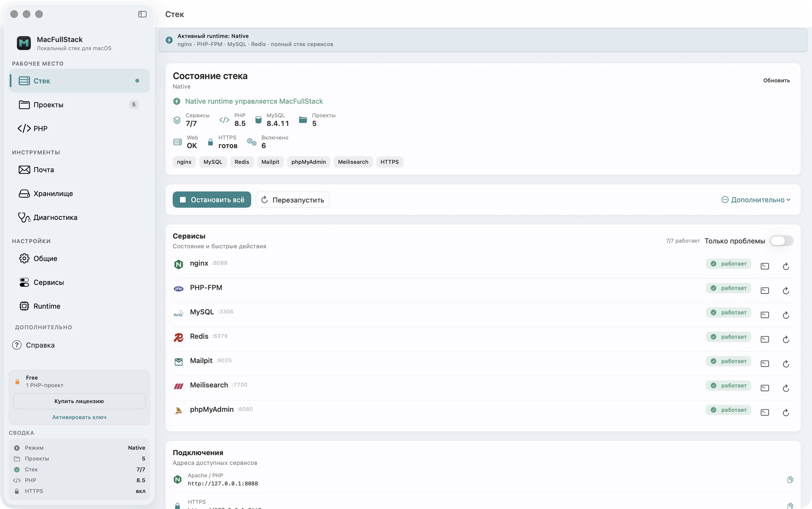Viewport: 812px width, 509px height.
Task: Open Хранилище in the sidebar
Action: [x=79, y=194]
